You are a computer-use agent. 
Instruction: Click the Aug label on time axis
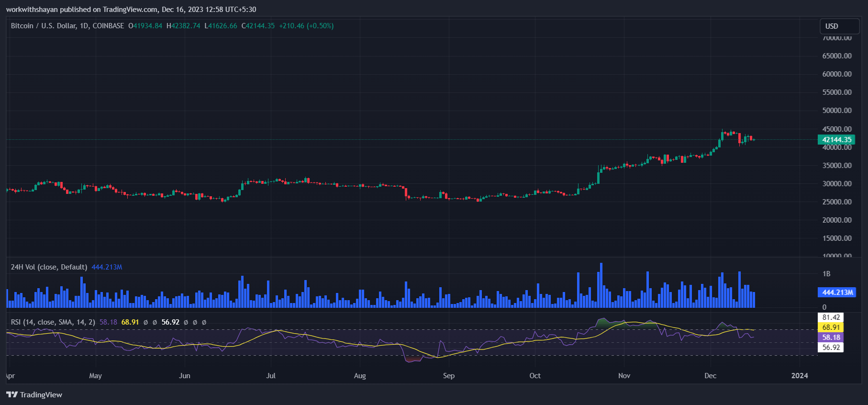tap(360, 376)
